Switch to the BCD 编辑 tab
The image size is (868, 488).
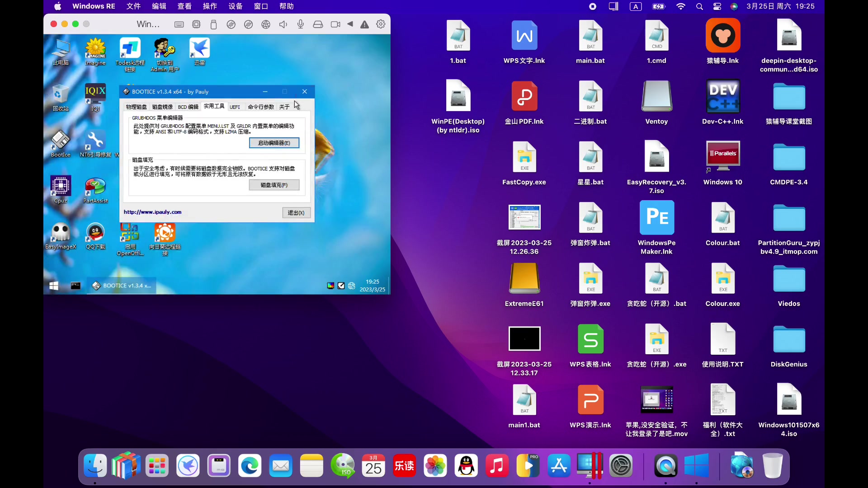pos(188,107)
